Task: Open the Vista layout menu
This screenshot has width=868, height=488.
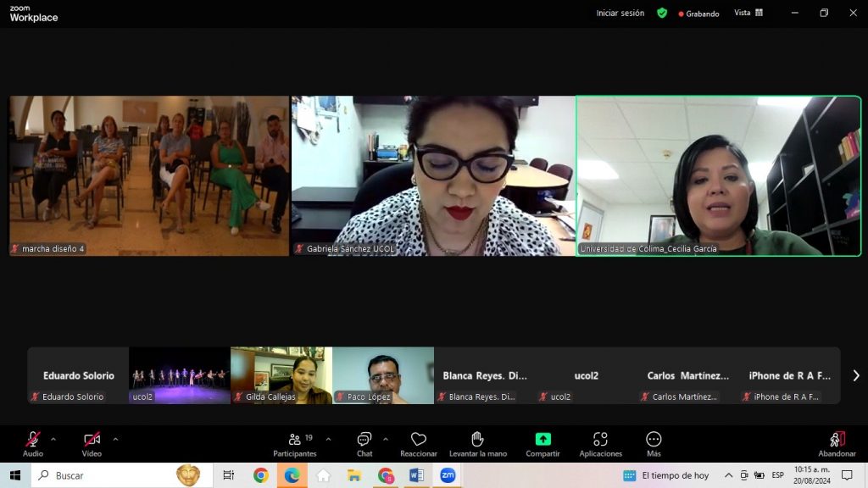Action: click(748, 13)
